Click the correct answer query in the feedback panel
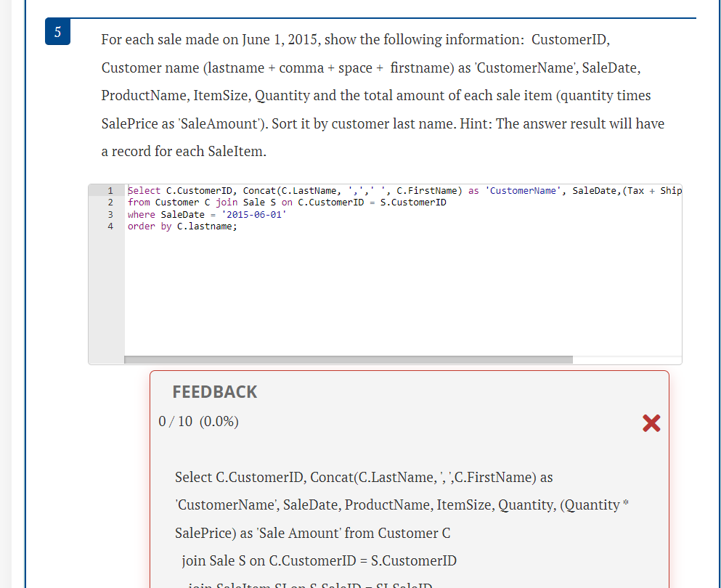Image resolution: width=721 pixels, height=588 pixels. click(363, 504)
